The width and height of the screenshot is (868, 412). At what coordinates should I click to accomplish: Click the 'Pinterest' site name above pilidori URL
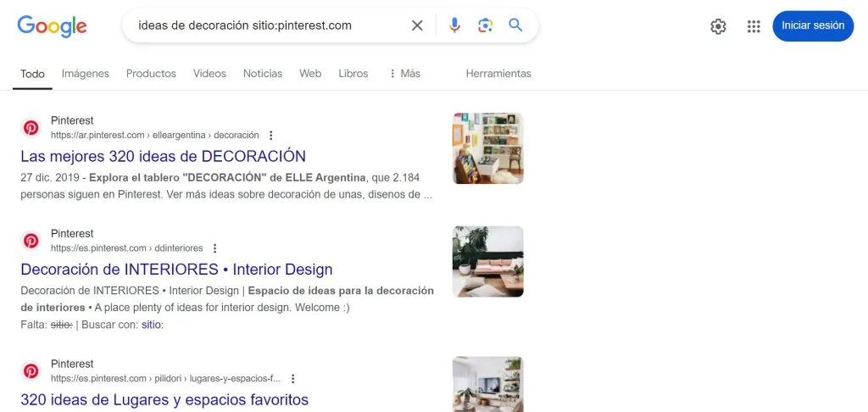72,364
